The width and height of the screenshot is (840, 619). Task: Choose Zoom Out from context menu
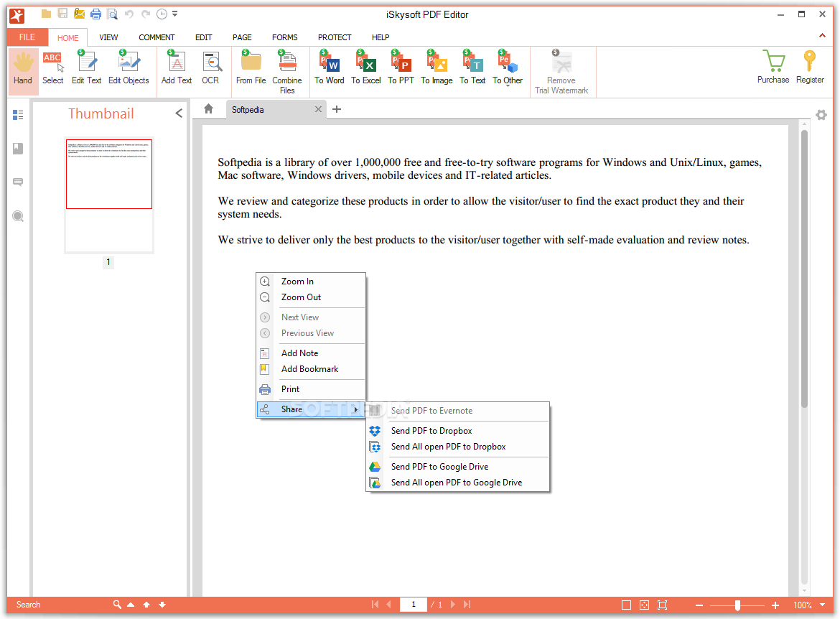click(311, 297)
